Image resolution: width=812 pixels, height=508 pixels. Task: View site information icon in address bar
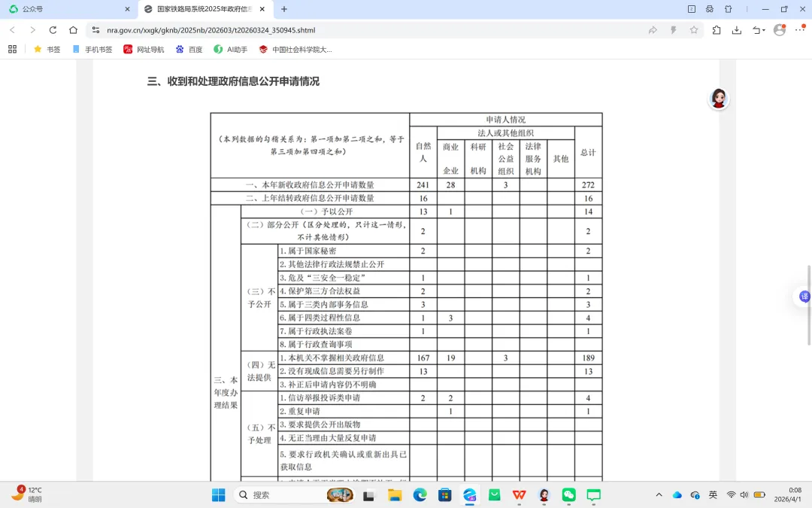[x=95, y=30]
